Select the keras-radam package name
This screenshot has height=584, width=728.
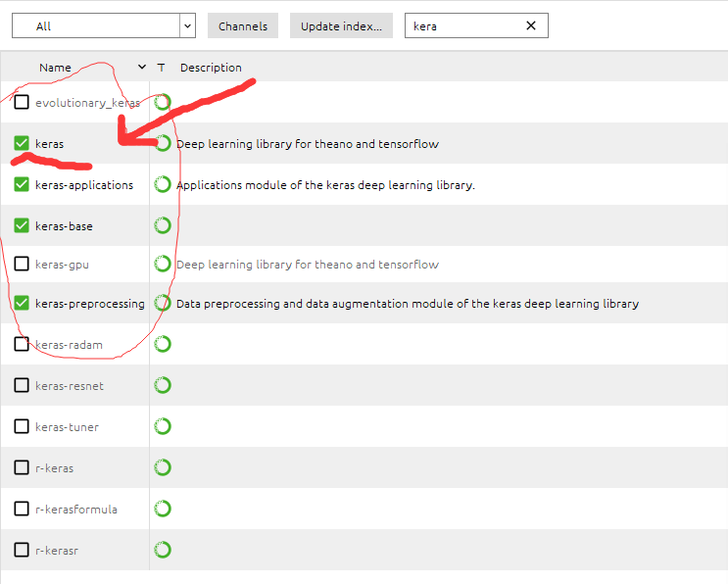pos(70,345)
